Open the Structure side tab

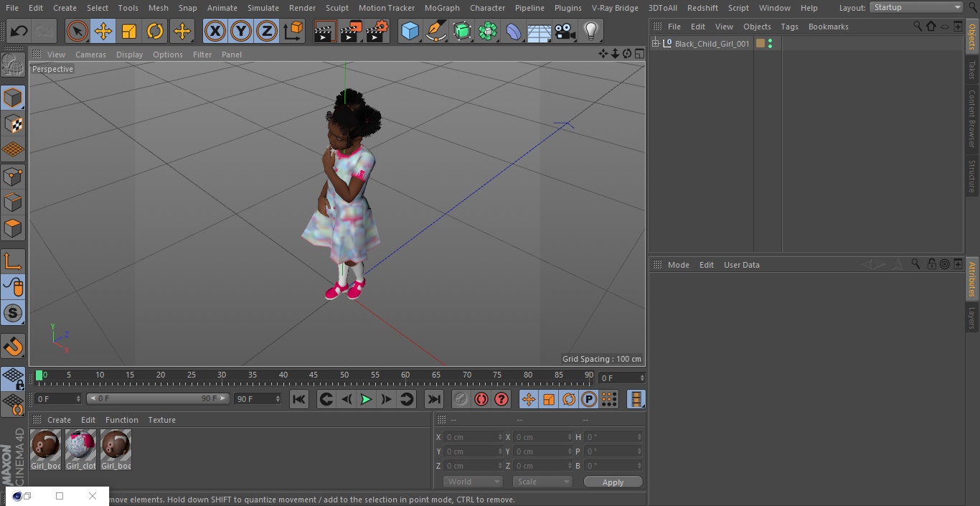point(972,176)
